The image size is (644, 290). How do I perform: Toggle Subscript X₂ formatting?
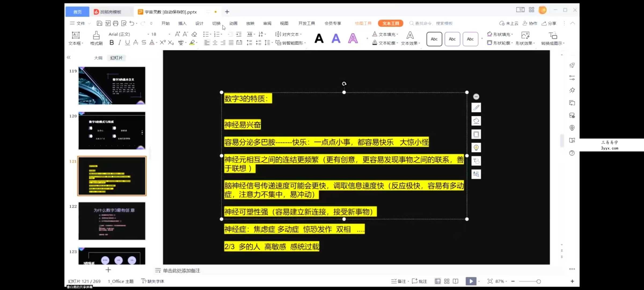[171, 42]
